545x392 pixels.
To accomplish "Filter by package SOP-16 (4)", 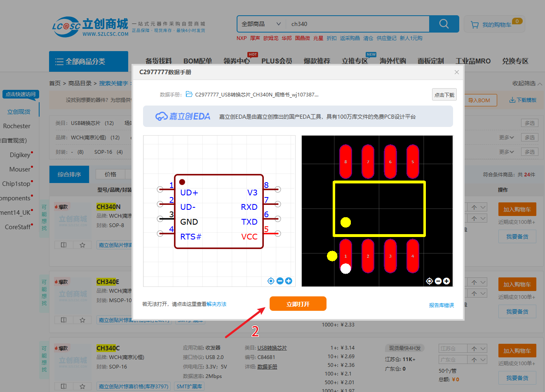I will coord(108,152).
